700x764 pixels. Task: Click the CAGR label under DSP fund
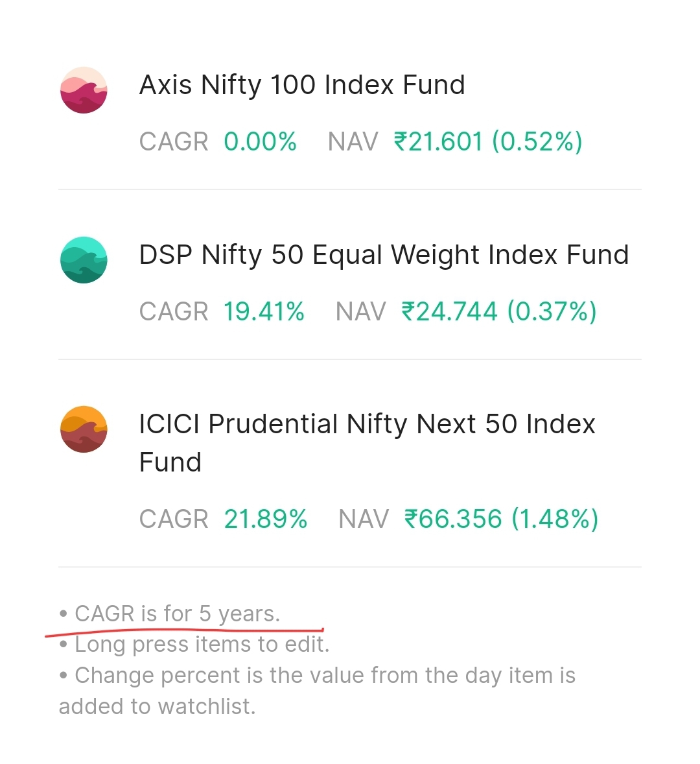tap(174, 311)
